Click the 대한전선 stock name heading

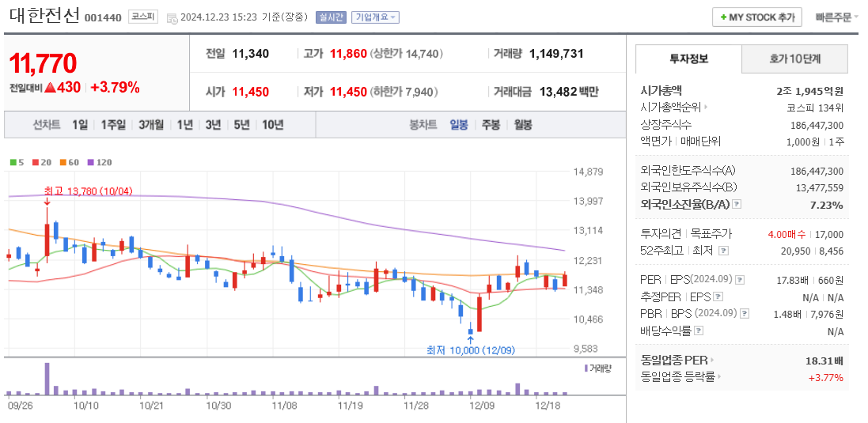click(x=45, y=15)
